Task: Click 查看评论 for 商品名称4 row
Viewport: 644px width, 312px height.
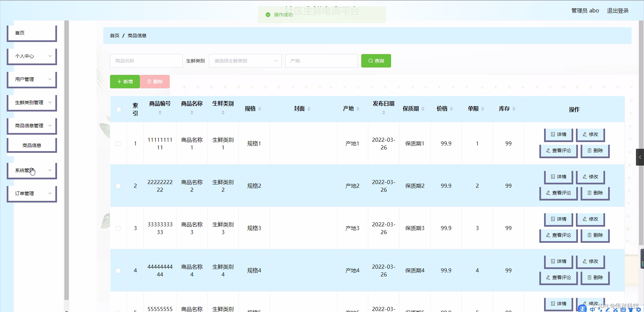Action: coord(558,278)
